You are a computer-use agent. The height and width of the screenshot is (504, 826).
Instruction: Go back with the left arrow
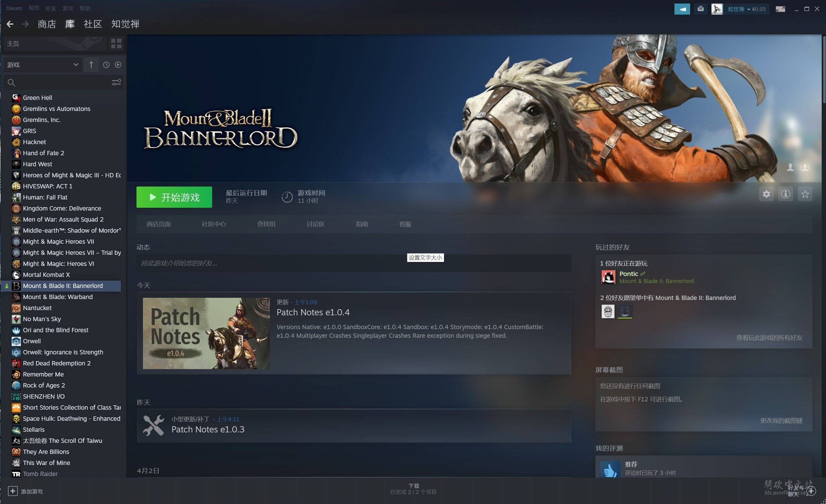point(10,24)
